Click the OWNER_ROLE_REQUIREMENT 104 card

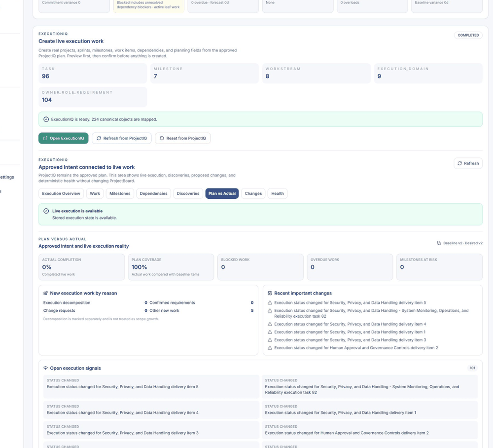pyautogui.click(x=93, y=97)
